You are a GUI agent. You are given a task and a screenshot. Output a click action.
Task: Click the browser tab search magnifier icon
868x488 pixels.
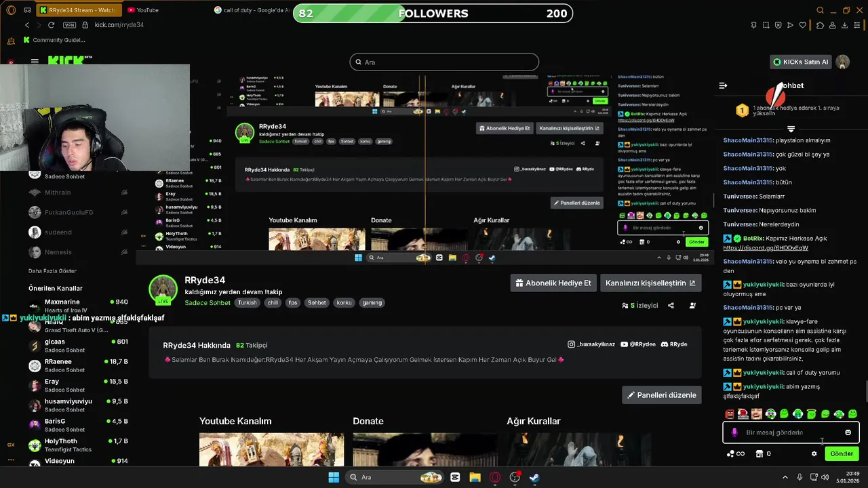[820, 10]
